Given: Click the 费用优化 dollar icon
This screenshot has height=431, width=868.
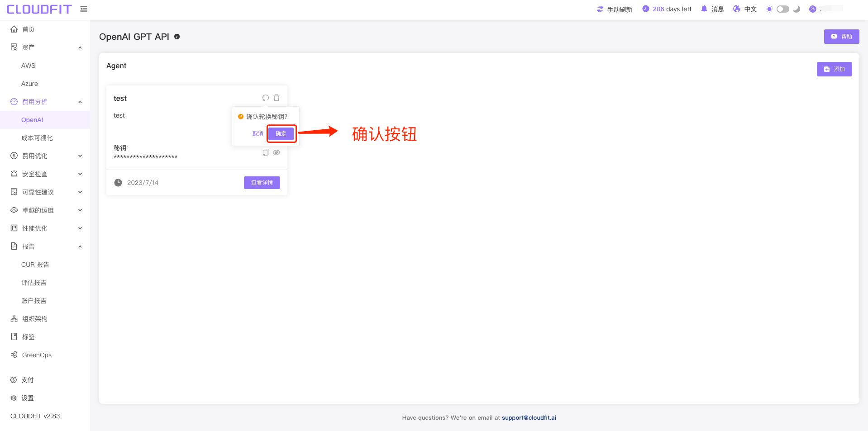Looking at the screenshot, I should (14, 156).
